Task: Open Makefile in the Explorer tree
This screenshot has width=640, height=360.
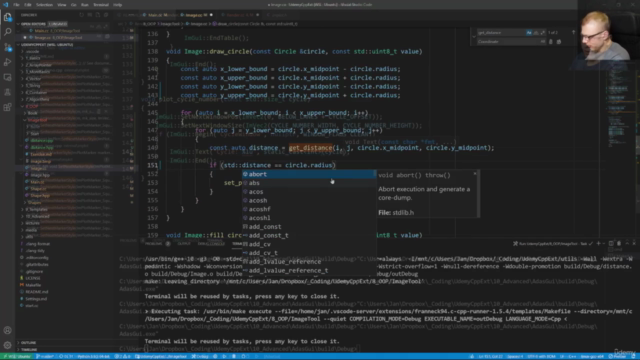Action: tap(33, 285)
